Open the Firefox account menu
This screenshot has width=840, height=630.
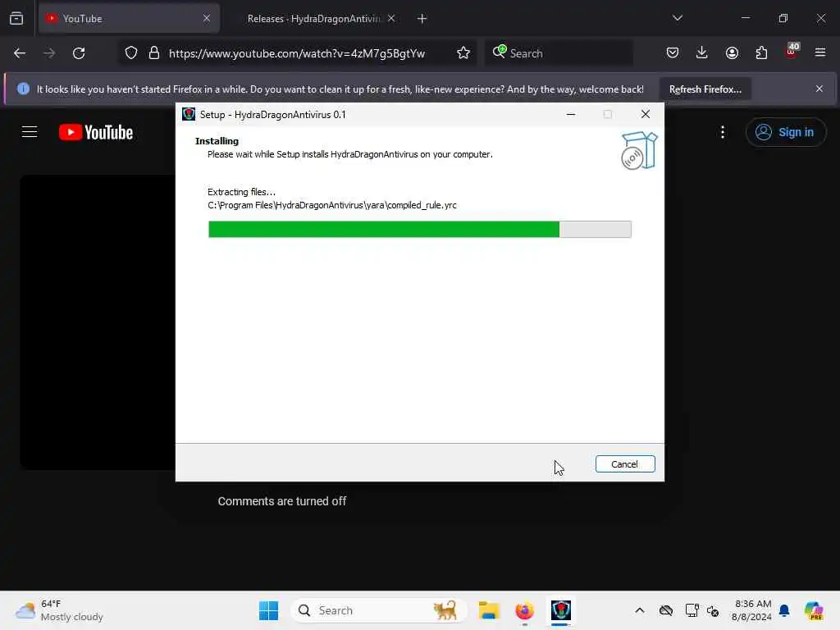(x=732, y=52)
